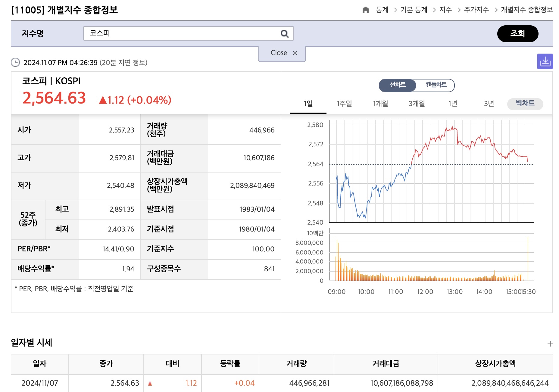Image resolution: width=559 pixels, height=392 pixels.
Task: Click the 기준지수 value 100.00
Action: pyautogui.click(x=263, y=249)
